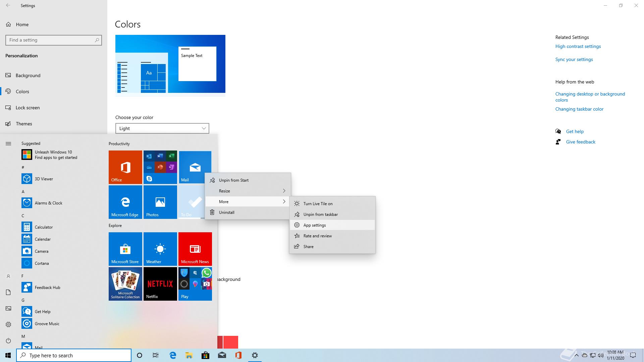Click the Give feedback link

[x=581, y=142]
